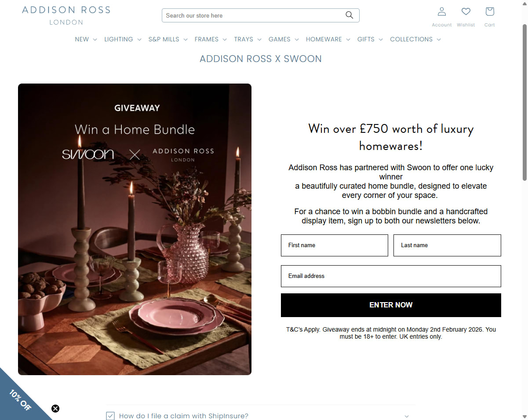Open the TRAYS menu item

click(x=248, y=39)
